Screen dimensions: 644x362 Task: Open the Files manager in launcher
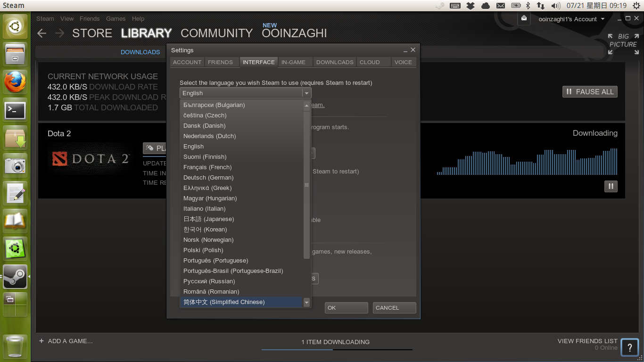click(15, 54)
